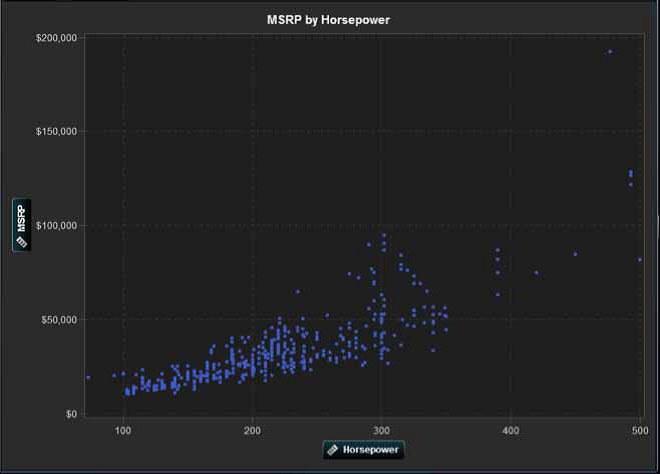Click the $100,000 axis label

[x=56, y=226]
